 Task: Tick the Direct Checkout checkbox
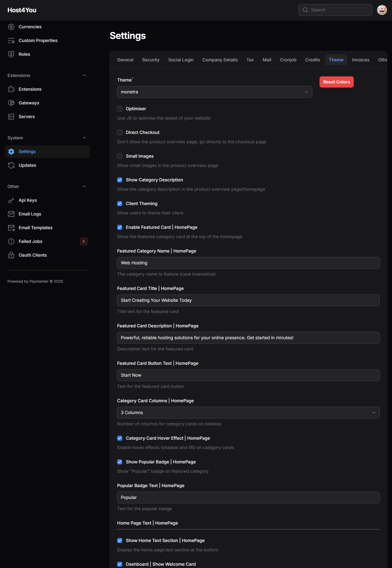[120, 132]
